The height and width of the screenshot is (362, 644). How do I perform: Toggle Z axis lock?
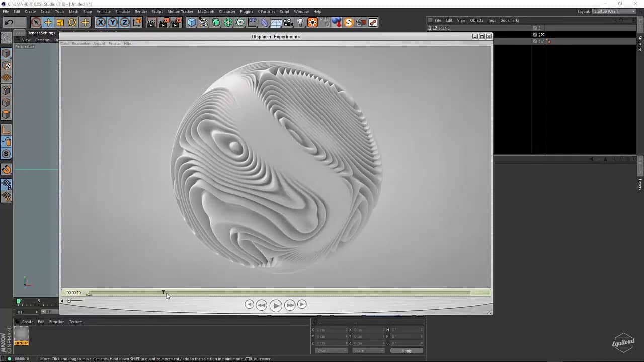coord(125,22)
